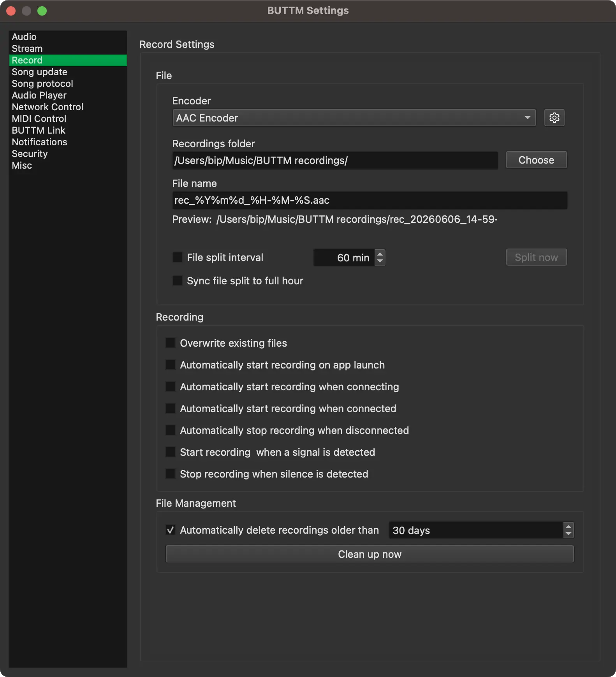616x677 pixels.
Task: Enable start recording when signal detected
Action: [171, 452]
